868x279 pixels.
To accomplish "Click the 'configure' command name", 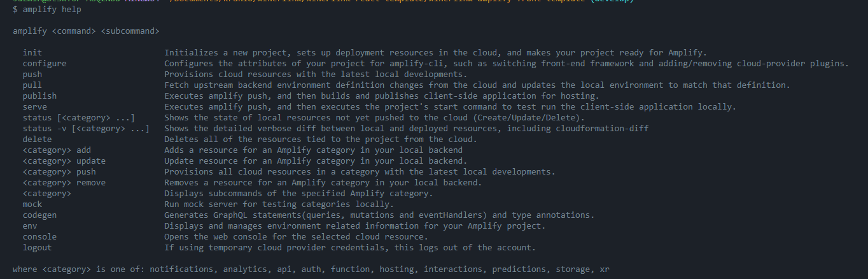I will click(45, 64).
